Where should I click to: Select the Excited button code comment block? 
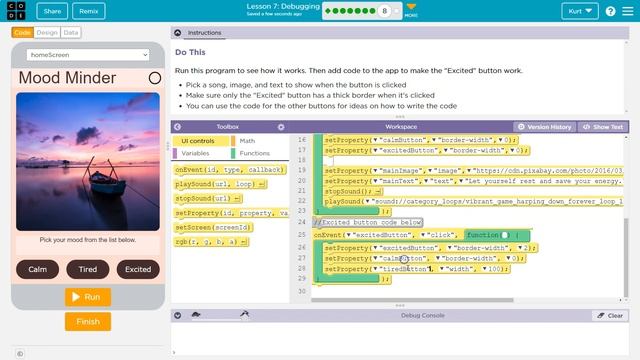point(368,222)
